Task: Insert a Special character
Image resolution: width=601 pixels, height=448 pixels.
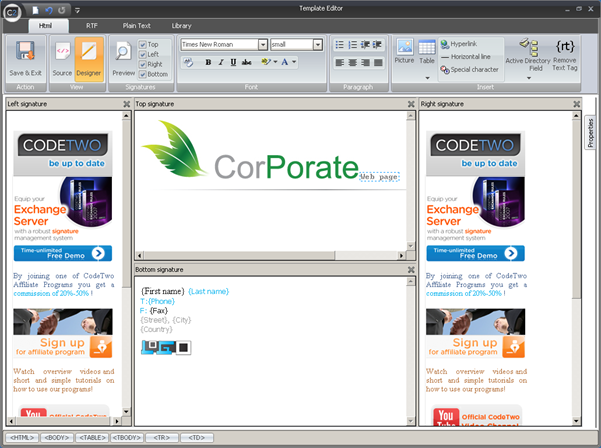Action: point(470,70)
